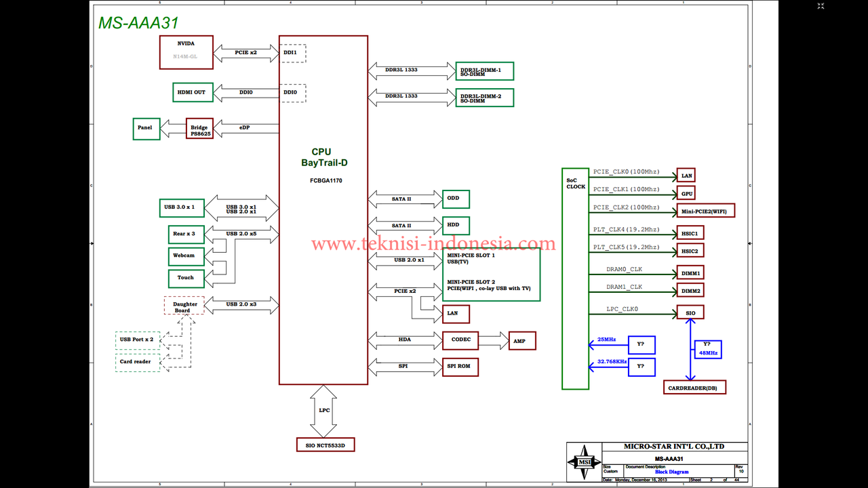868x488 pixels.
Task: Click the eDP arrow label
Action: pos(244,127)
